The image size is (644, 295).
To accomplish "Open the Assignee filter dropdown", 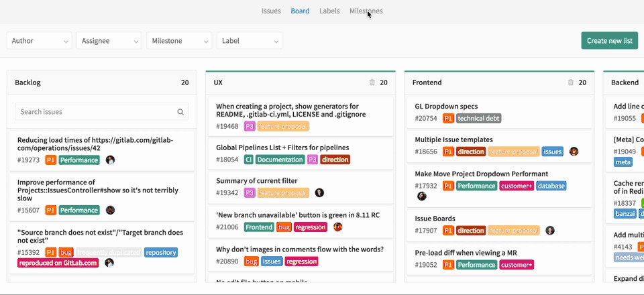I will tap(109, 41).
